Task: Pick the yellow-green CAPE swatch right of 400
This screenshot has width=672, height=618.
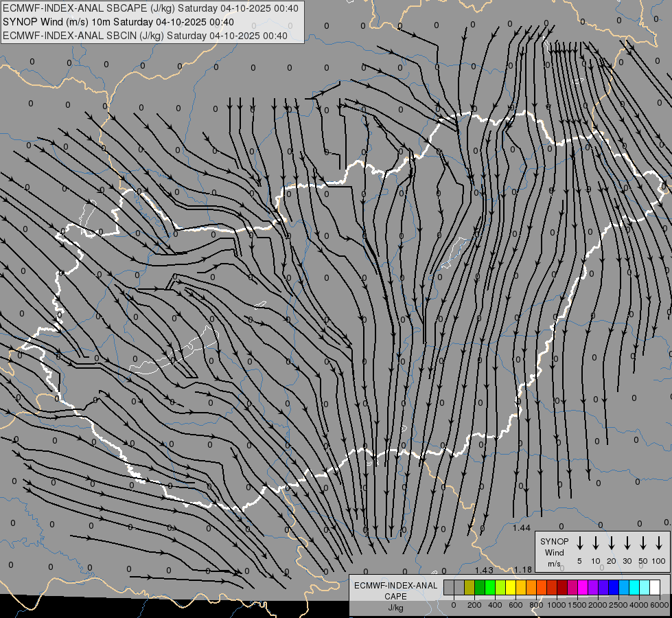Action: tap(500, 587)
